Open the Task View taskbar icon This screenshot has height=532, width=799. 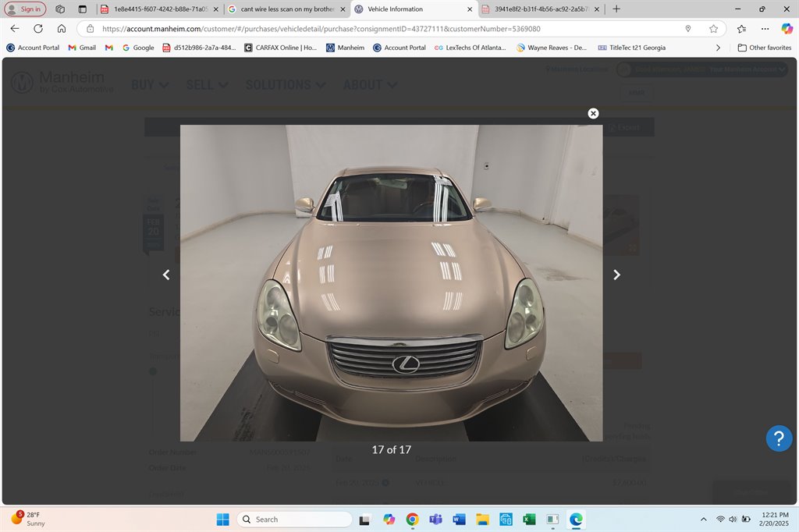point(364,520)
